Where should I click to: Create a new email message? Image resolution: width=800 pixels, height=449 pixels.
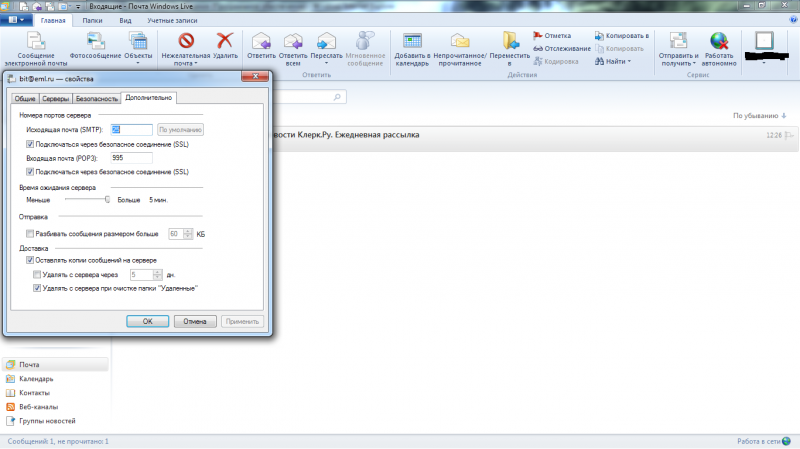pyautogui.click(x=36, y=49)
